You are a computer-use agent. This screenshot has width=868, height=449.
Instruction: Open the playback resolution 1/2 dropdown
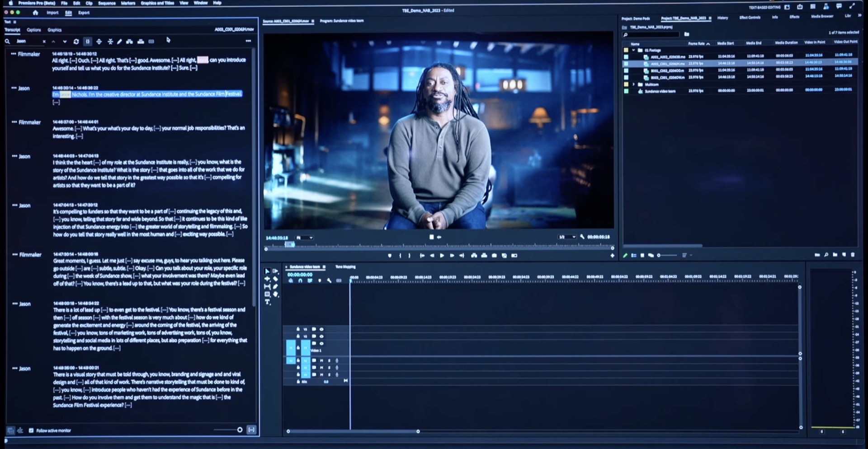[x=567, y=237]
